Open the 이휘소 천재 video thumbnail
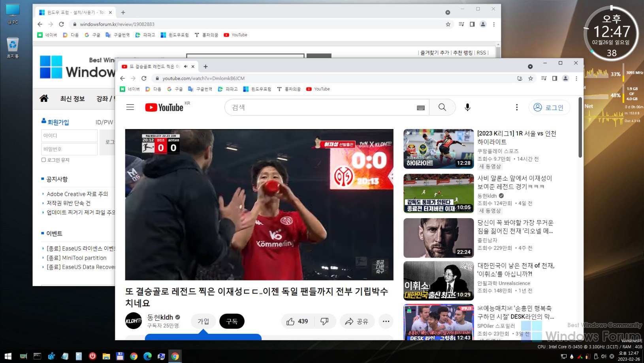Image resolution: width=644 pixels, height=363 pixels. click(439, 281)
